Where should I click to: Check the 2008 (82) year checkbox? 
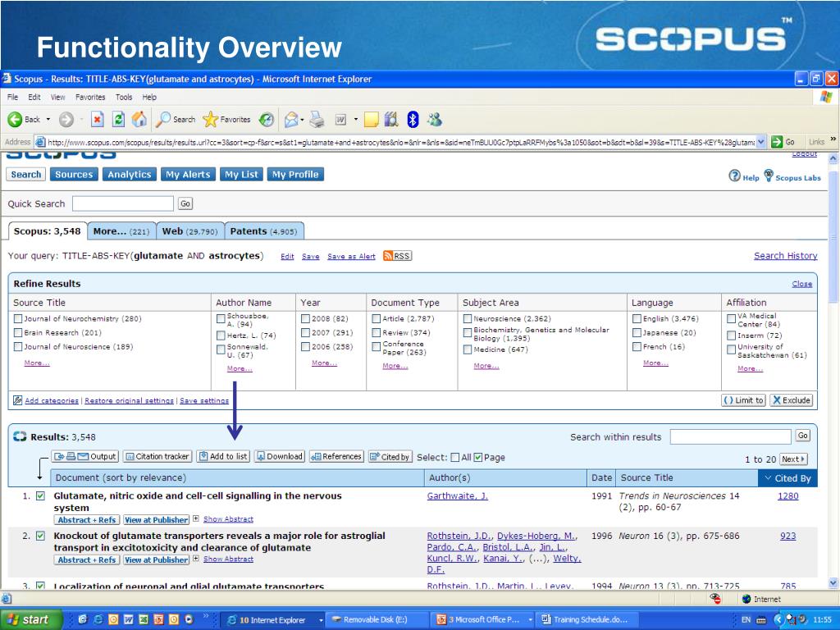305,319
